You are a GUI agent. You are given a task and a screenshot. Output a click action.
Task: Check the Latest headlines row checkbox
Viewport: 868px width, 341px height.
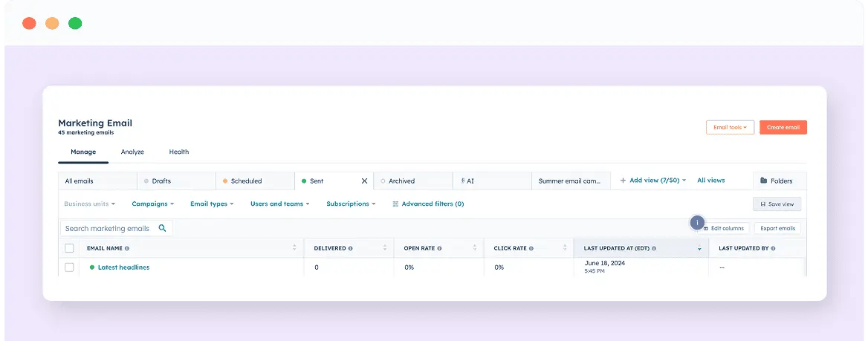click(x=69, y=267)
